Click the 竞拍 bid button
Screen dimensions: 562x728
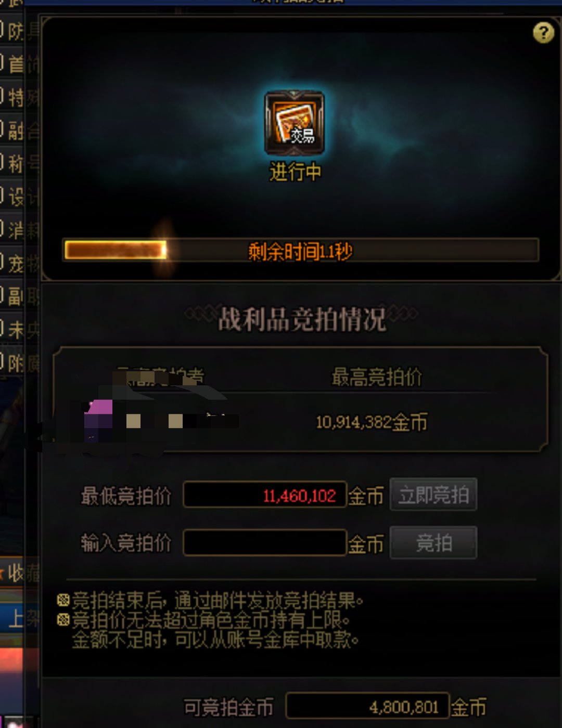(433, 543)
